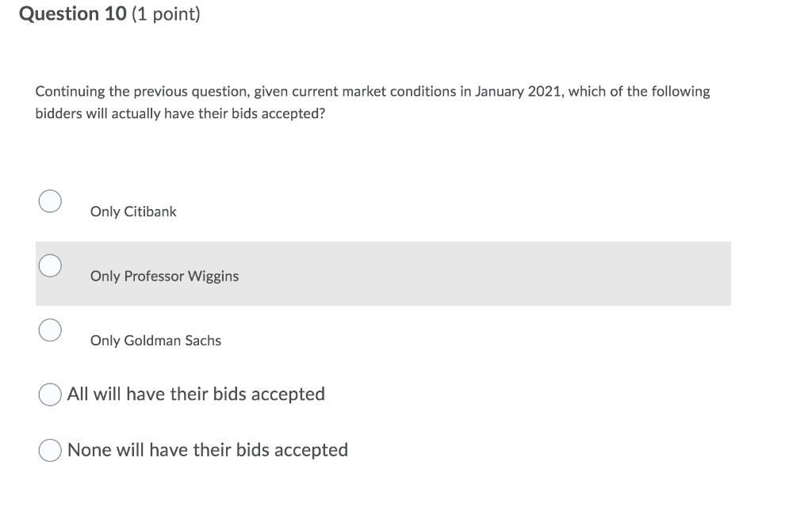
Task: Click the "None will have their bids accepted" text
Action: point(209,449)
